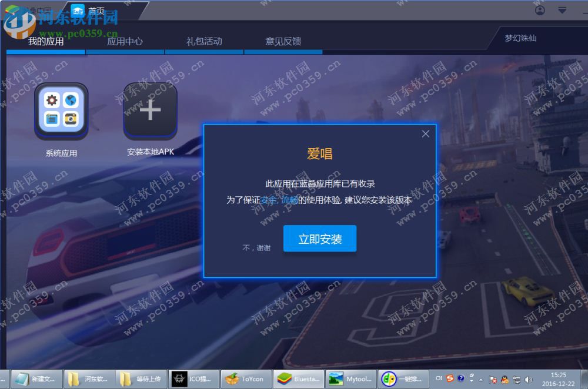Close the 爱唱 install dialog

pyautogui.click(x=425, y=134)
